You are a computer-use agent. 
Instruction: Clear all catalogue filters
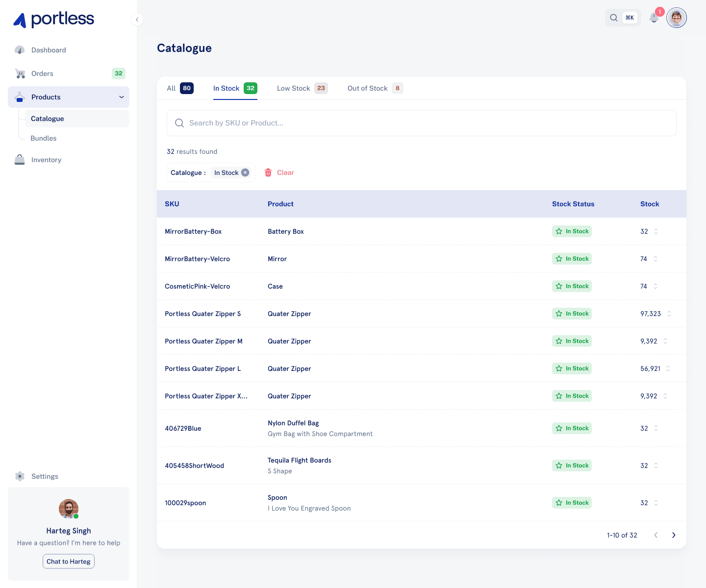279,172
